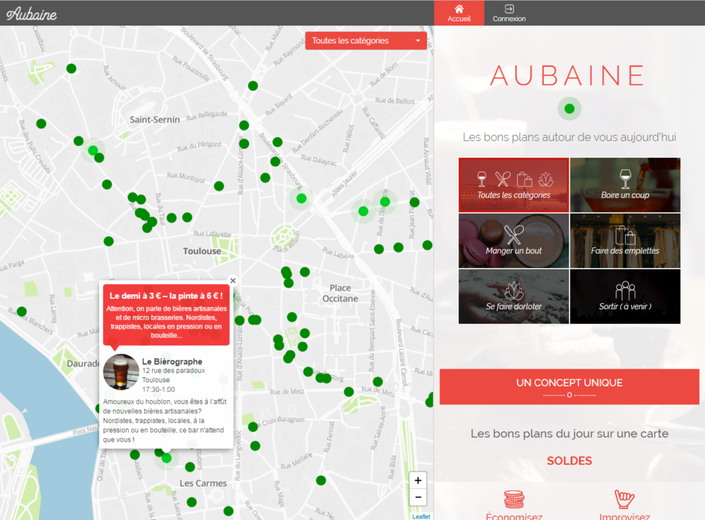Expand the Toutes les catégories dropdown
Image resolution: width=705 pixels, height=520 pixels.
click(x=366, y=41)
